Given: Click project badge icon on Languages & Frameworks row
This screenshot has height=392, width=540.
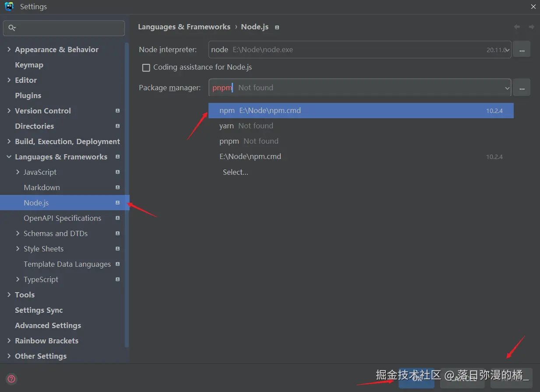Looking at the screenshot, I should coord(117,157).
